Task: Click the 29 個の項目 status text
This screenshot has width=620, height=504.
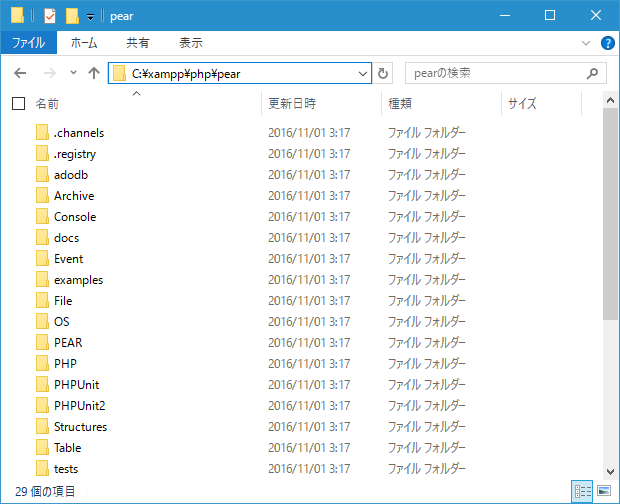Action: click(x=45, y=491)
